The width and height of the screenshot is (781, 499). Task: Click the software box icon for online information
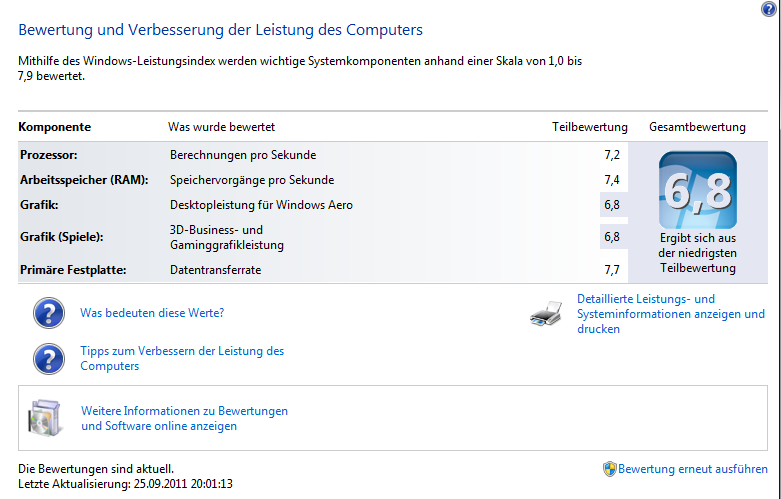pyautogui.click(x=45, y=418)
